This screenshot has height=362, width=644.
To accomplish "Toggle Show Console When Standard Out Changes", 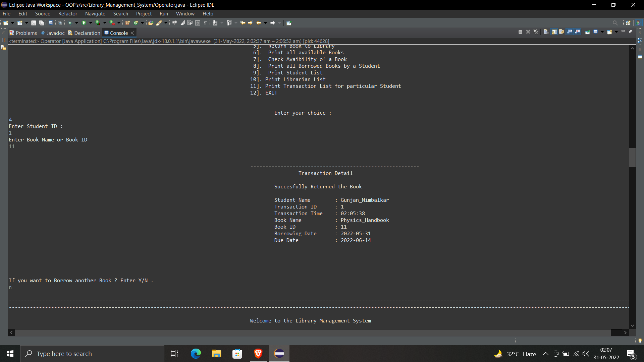I will pyautogui.click(x=570, y=32).
